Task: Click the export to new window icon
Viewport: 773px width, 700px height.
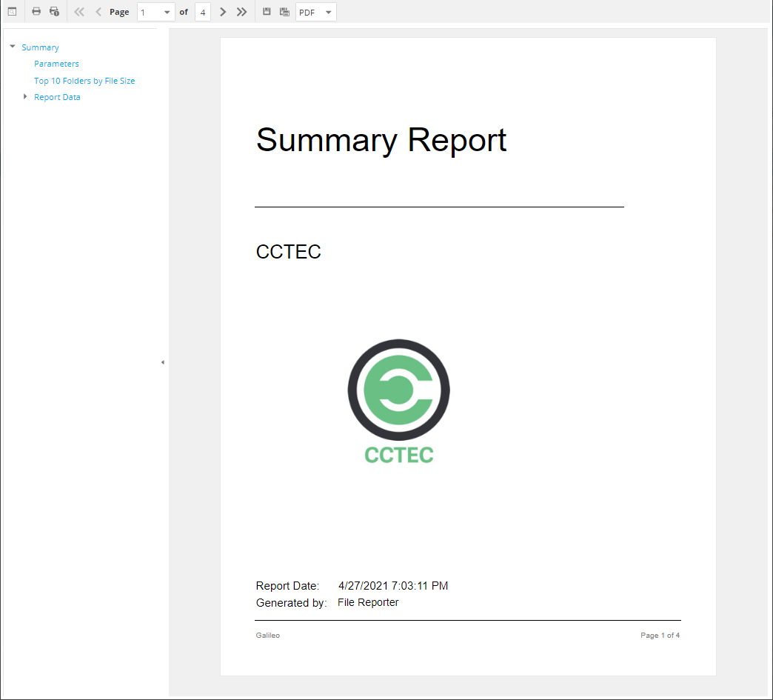Action: click(284, 12)
